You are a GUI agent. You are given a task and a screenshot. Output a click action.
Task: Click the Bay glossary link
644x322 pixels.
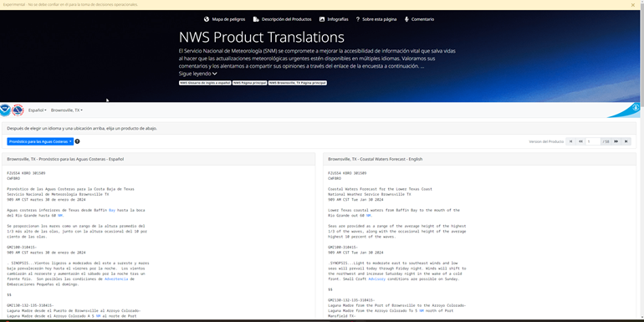(112, 210)
